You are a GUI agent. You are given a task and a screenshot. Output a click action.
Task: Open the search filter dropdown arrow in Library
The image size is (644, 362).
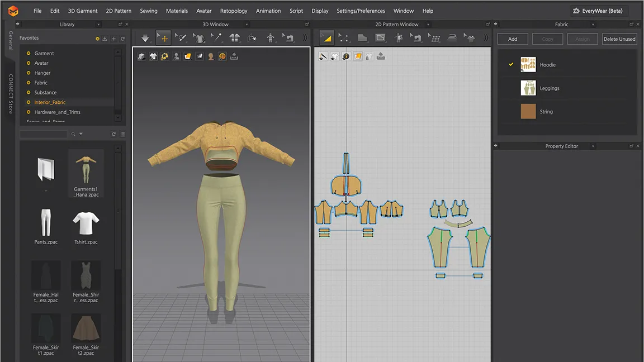click(x=81, y=134)
